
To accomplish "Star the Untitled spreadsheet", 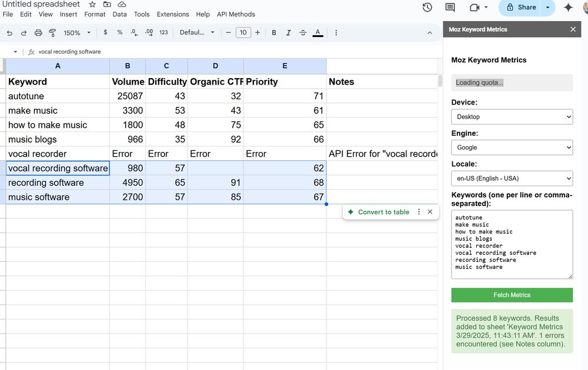I will (92, 5).
